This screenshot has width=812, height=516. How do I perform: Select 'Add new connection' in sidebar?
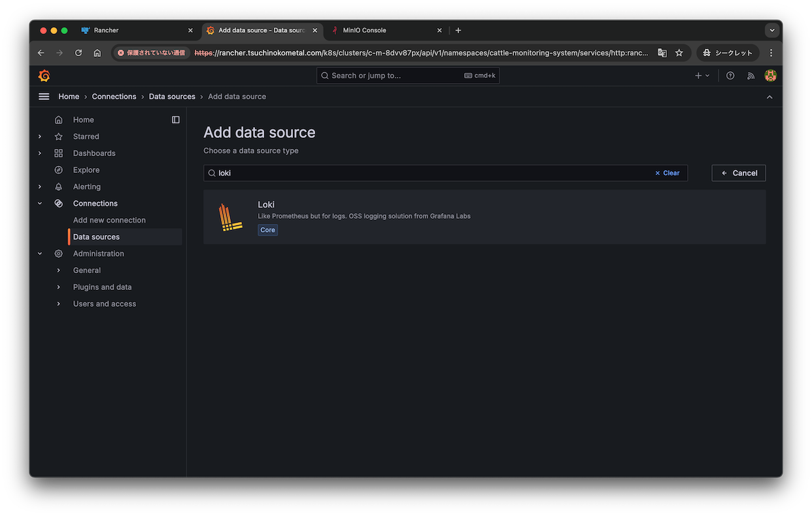[x=109, y=220]
